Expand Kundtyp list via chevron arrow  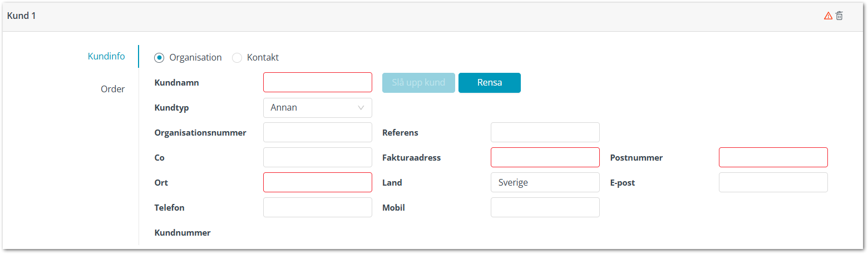point(361,107)
